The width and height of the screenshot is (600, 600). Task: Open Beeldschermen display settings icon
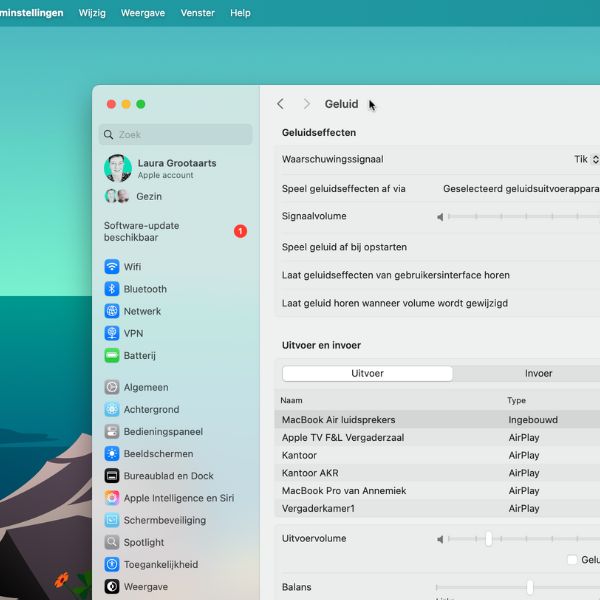click(x=112, y=454)
